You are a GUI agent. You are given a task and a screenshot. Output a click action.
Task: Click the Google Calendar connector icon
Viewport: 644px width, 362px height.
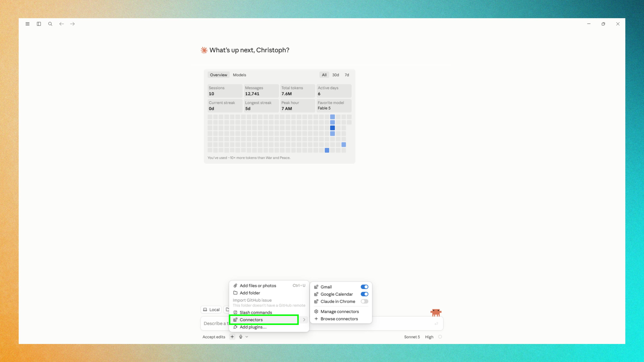pyautogui.click(x=316, y=294)
